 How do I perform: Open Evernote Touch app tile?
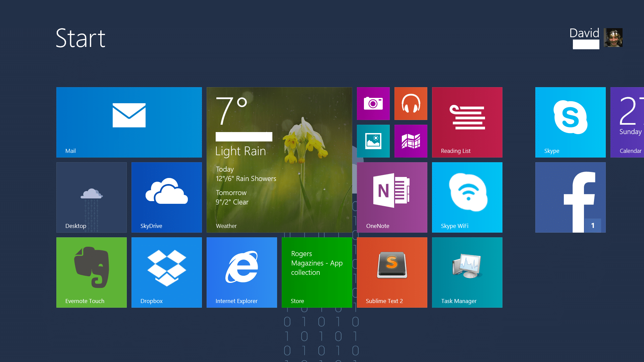[92, 273]
